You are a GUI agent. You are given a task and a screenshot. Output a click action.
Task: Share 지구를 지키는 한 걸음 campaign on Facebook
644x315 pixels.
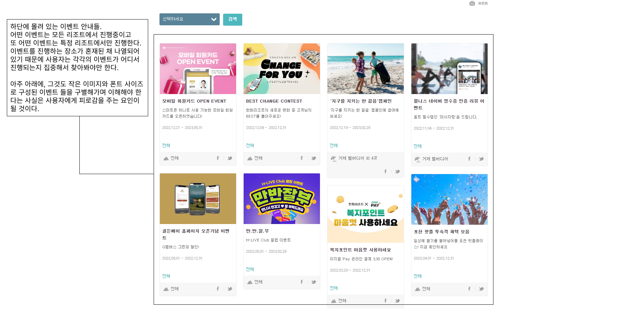pyautogui.click(x=385, y=171)
